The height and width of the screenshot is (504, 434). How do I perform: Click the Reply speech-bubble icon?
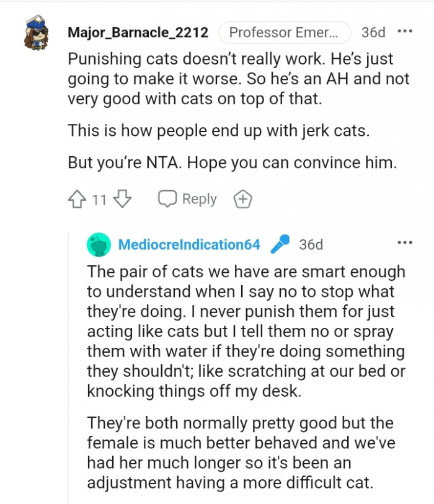167,198
